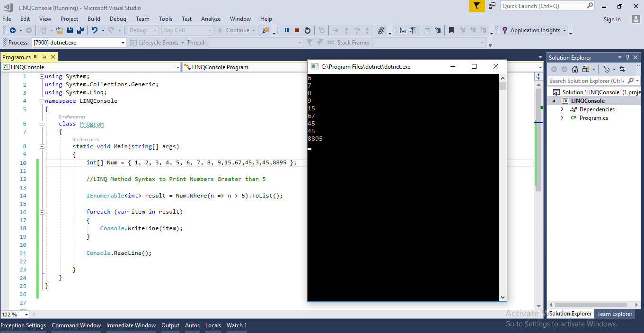
Task: Open the Exception Settings tab
Action: [23, 325]
